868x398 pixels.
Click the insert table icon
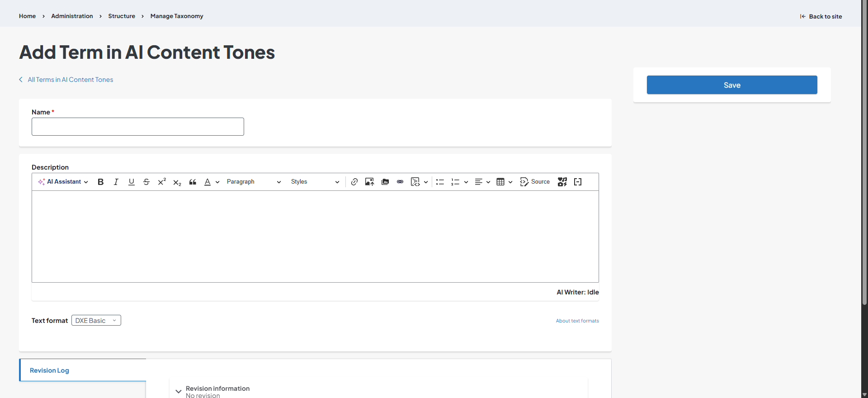[x=500, y=182]
